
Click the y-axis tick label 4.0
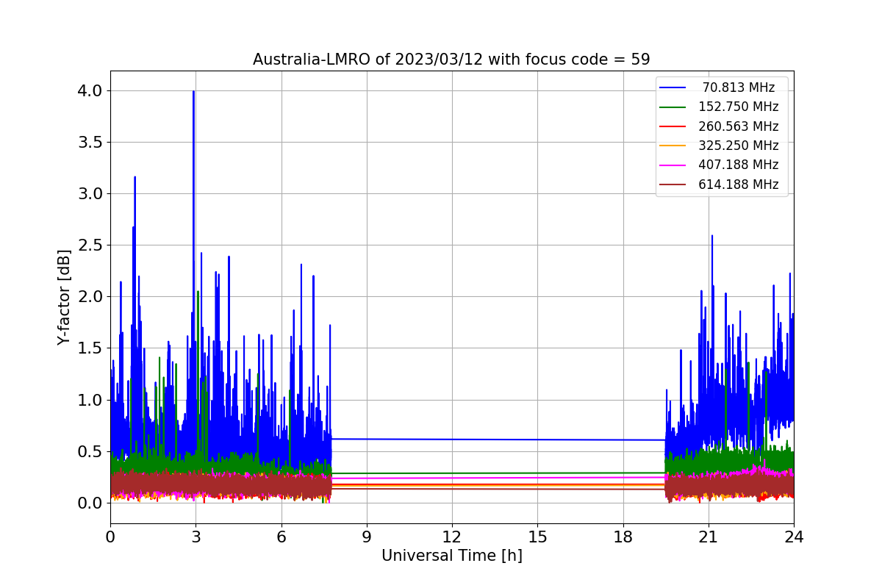point(90,91)
